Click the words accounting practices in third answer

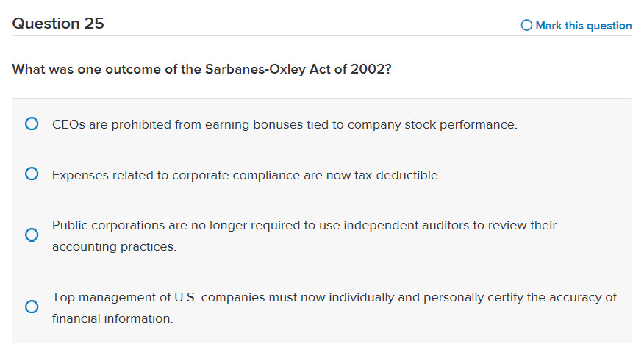click(x=114, y=247)
